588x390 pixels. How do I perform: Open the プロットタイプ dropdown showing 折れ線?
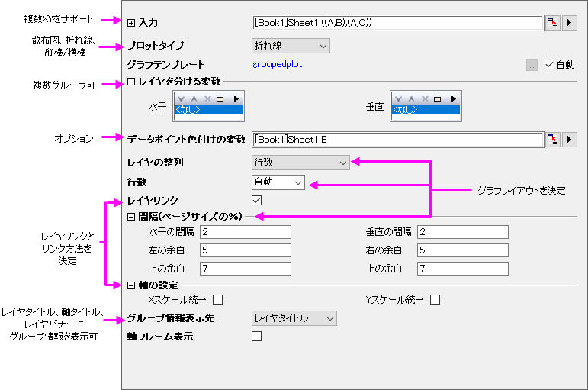tap(291, 46)
